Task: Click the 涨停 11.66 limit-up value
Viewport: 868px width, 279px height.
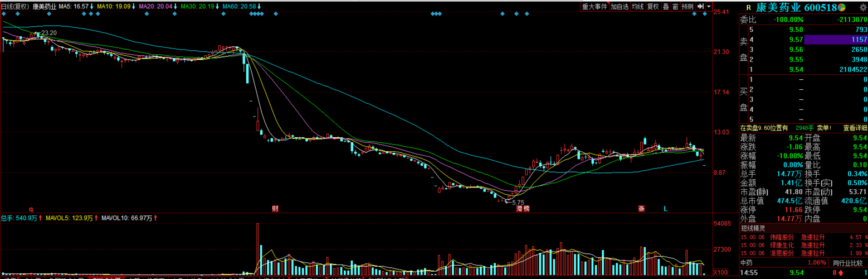Action: click(x=793, y=210)
